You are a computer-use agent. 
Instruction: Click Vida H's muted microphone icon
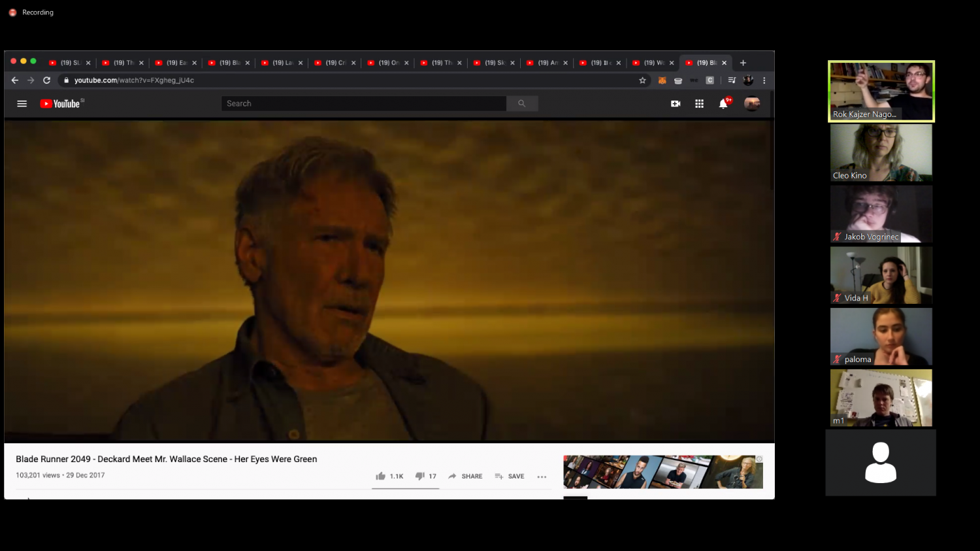click(x=837, y=298)
